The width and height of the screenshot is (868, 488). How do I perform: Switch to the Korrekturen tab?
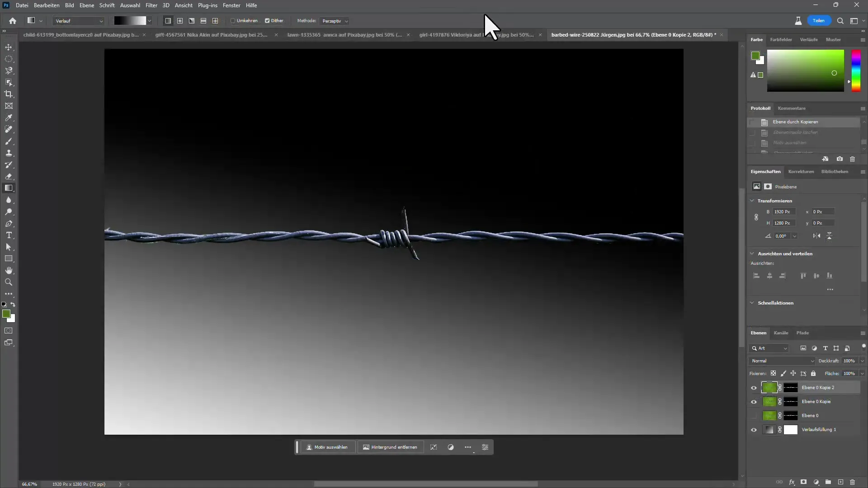[x=801, y=172]
